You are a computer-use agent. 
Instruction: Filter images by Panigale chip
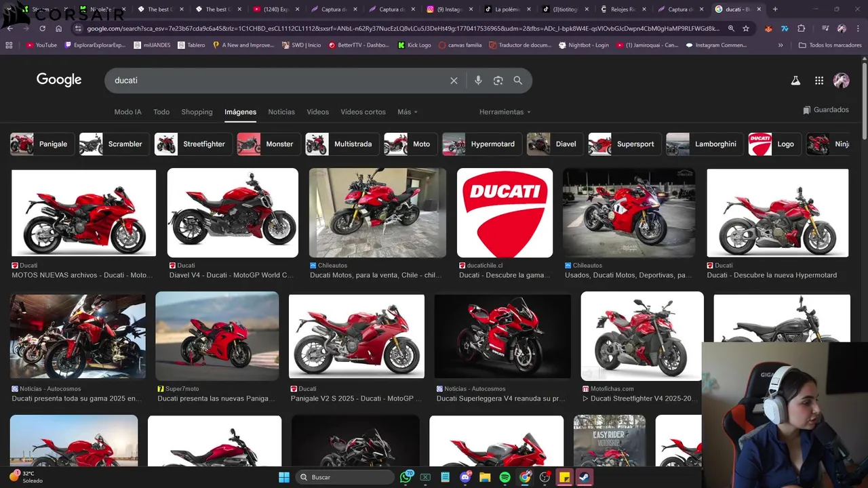42,144
